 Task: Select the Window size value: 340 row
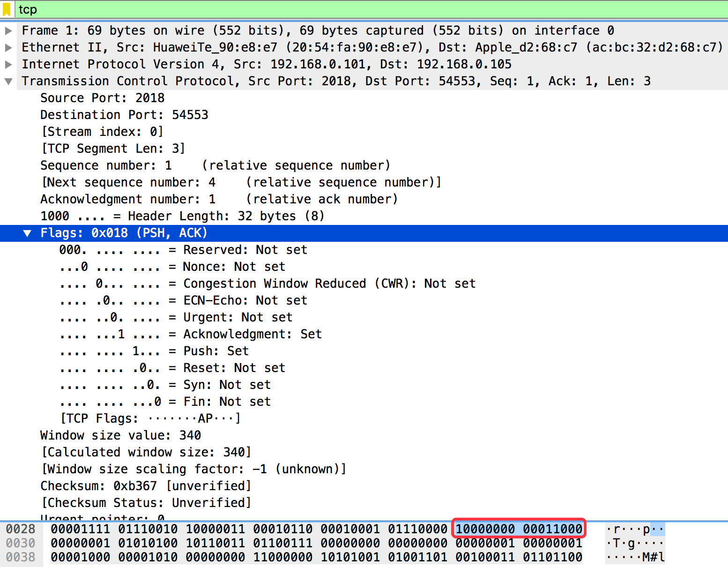pyautogui.click(x=120, y=435)
